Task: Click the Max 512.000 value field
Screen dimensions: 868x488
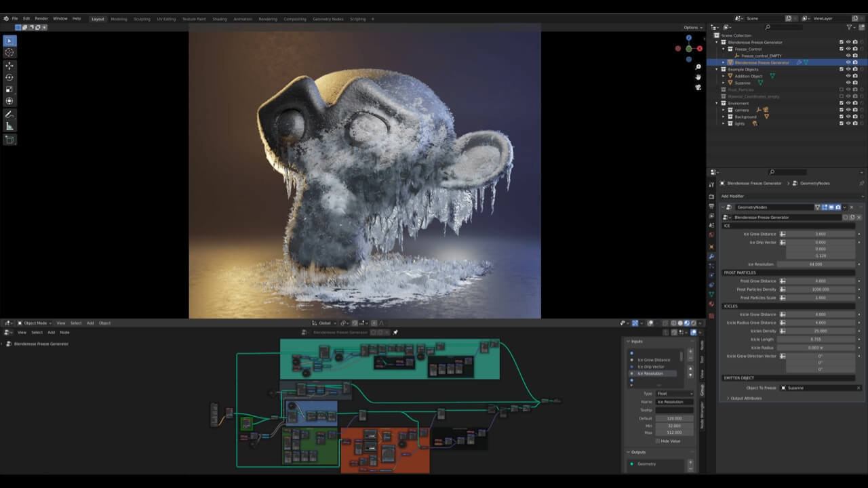Action: 675,432
